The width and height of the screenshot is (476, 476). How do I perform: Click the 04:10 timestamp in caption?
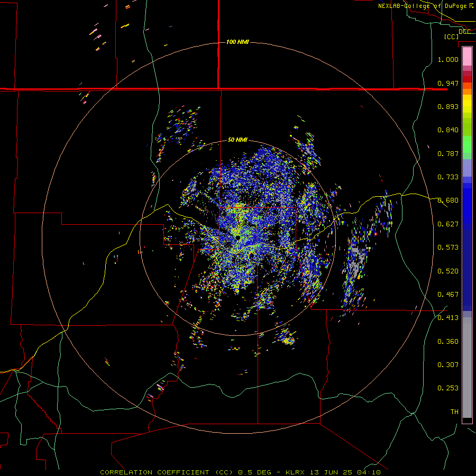click(x=368, y=472)
